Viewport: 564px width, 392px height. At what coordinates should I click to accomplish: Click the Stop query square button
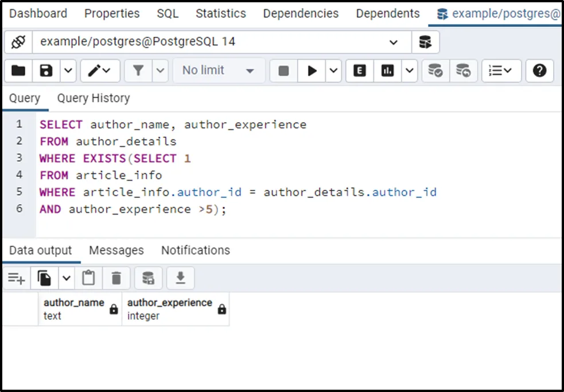click(x=283, y=71)
